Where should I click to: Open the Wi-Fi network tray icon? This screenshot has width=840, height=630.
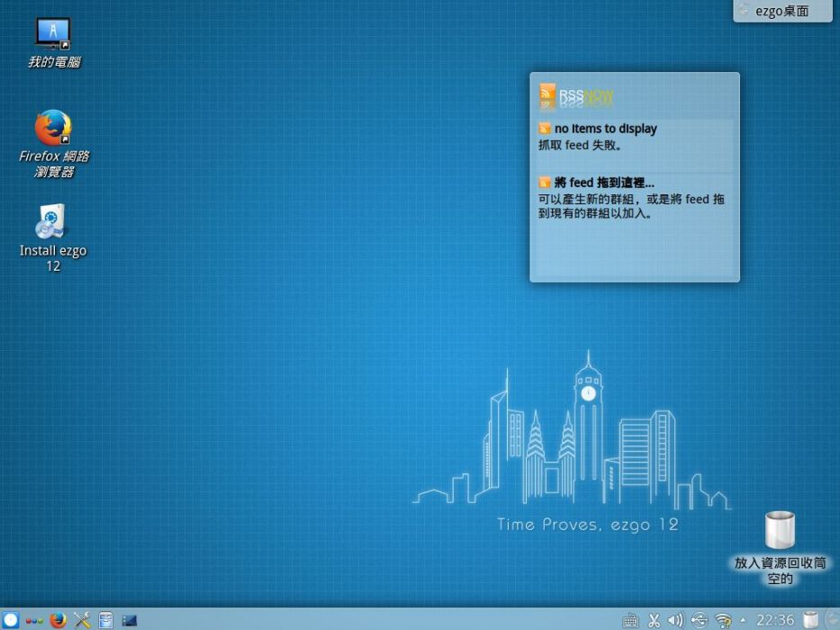tap(723, 620)
